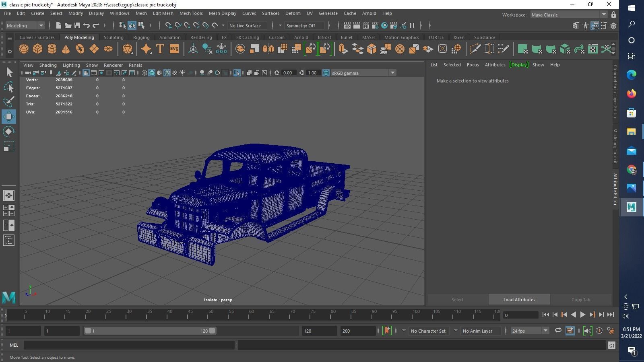Open the Attribute Editor Focus menu
Image resolution: width=644 pixels, height=362 pixels.
pos(473,65)
